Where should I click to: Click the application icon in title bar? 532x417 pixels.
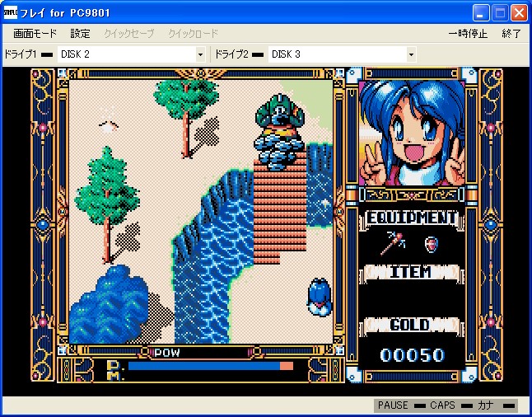point(10,12)
